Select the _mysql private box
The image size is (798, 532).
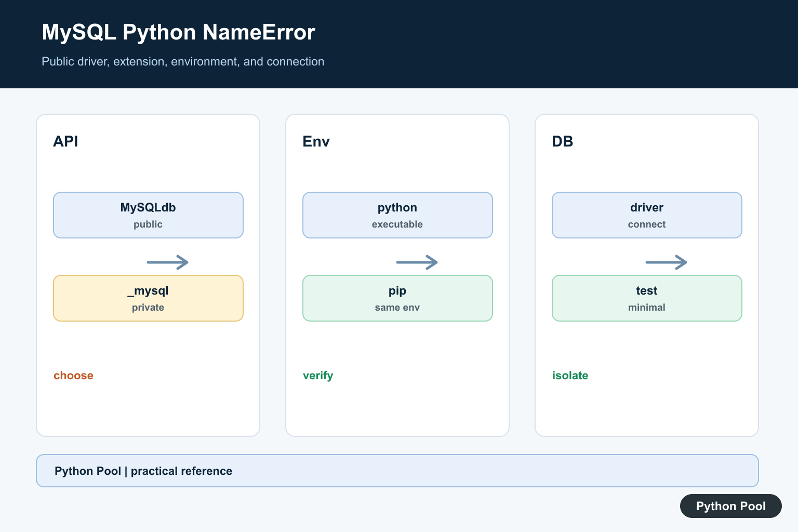coord(148,298)
